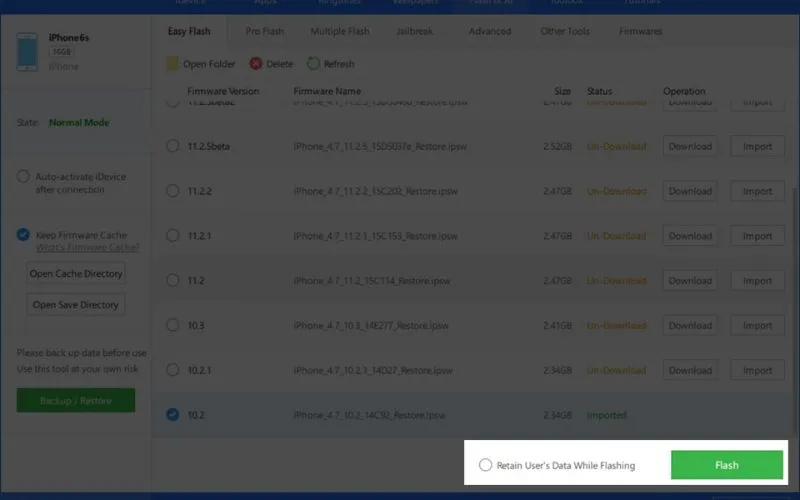Click the Size column header
Screen dimensions: 800x500
pyautogui.click(x=562, y=91)
